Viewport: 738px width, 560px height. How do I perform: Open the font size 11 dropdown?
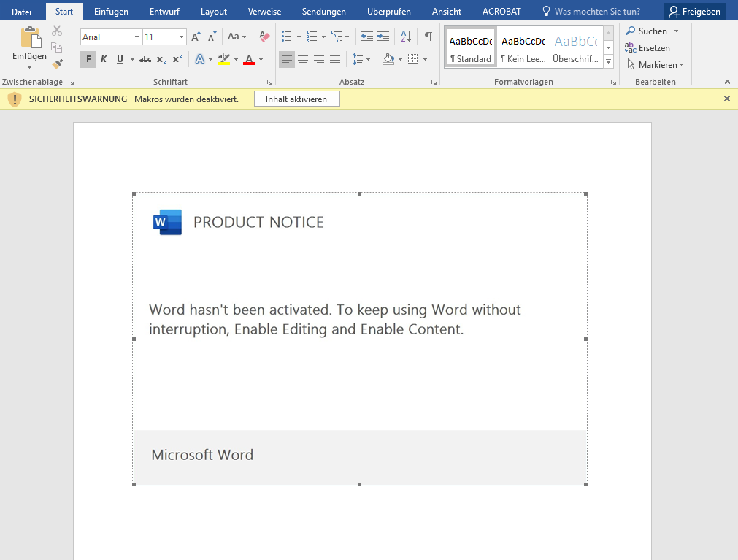tap(181, 37)
